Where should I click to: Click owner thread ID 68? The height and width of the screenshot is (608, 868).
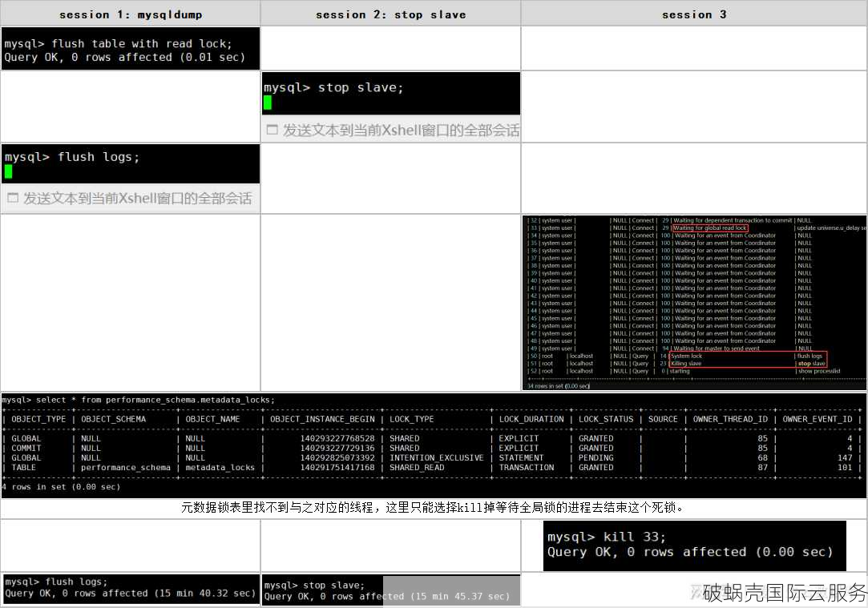click(x=763, y=458)
